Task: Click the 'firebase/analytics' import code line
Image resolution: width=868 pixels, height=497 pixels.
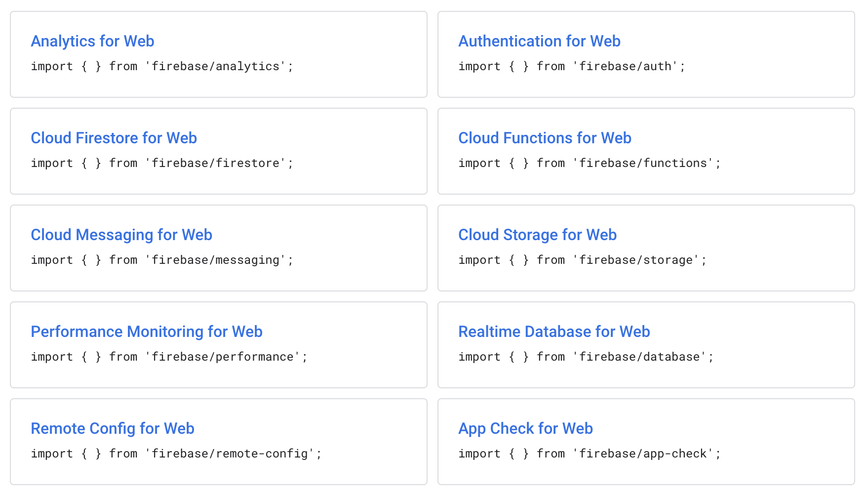Action: (x=162, y=66)
